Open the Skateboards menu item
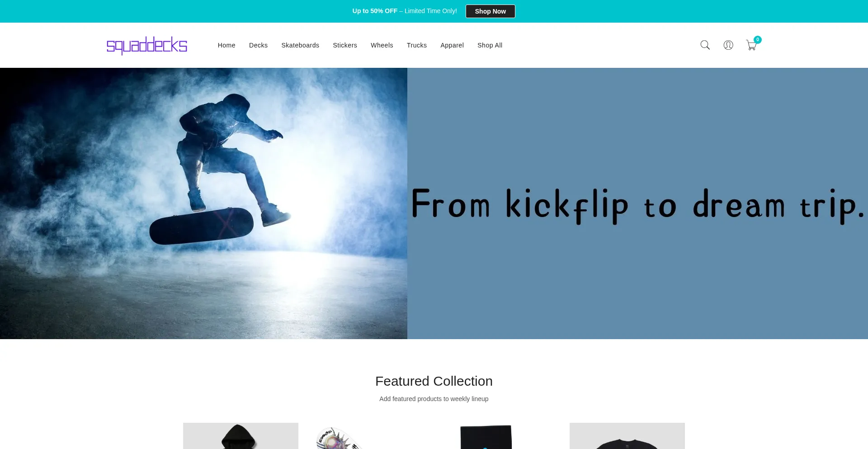 point(300,45)
